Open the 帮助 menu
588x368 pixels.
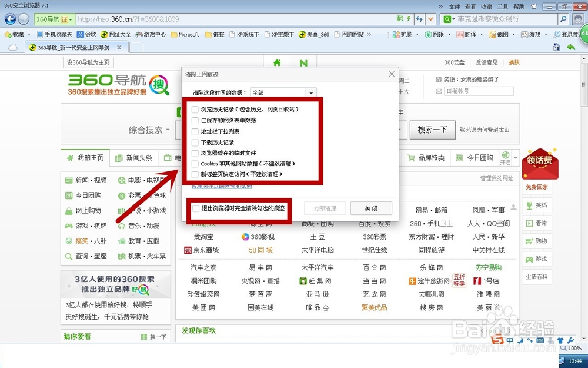coord(519,6)
